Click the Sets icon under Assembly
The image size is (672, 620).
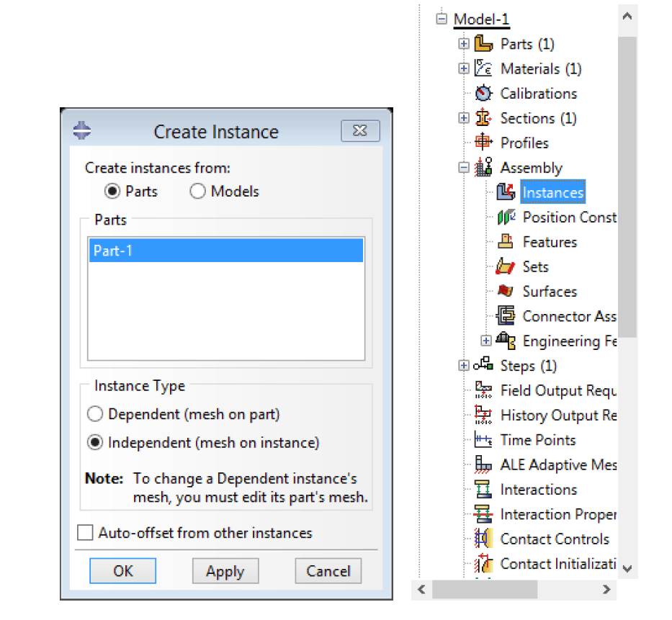coord(506,266)
